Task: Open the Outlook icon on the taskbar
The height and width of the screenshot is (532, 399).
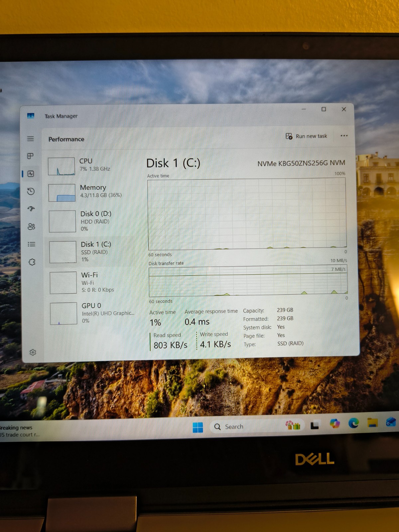Action: pos(391,422)
